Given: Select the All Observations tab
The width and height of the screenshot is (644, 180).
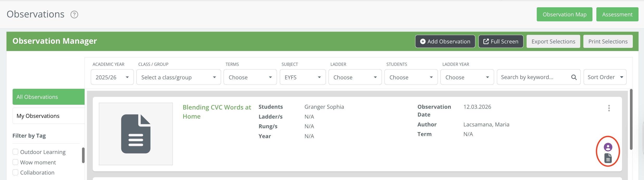Looking at the screenshot, I should click(x=48, y=97).
